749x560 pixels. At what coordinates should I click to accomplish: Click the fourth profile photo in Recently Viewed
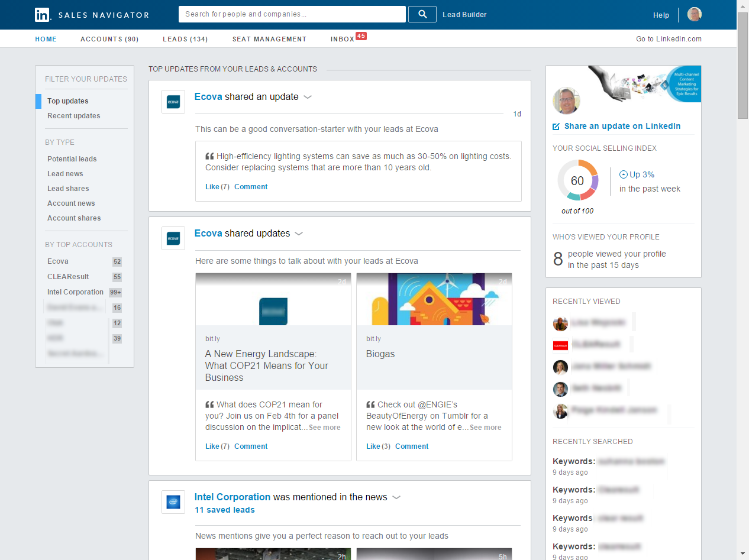[560, 389]
